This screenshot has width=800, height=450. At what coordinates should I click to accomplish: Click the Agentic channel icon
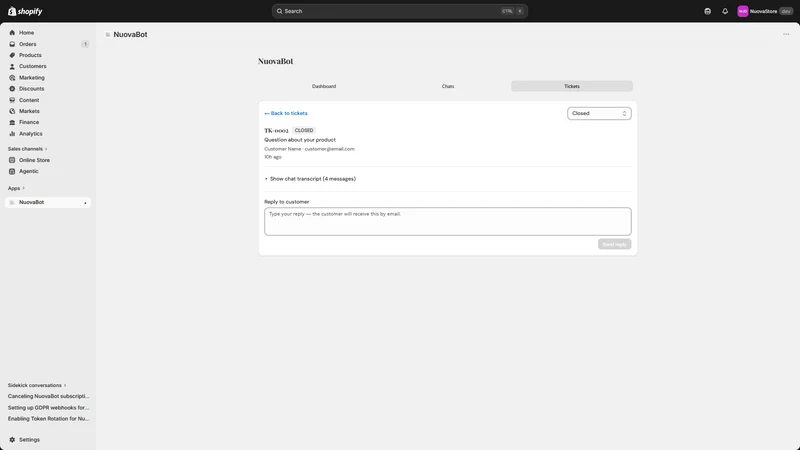click(x=12, y=171)
